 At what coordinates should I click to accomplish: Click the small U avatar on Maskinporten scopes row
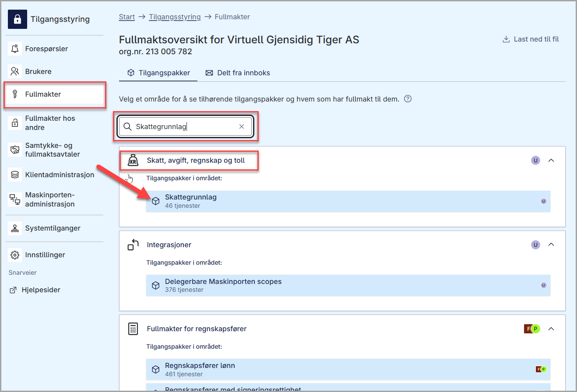pyautogui.click(x=544, y=285)
